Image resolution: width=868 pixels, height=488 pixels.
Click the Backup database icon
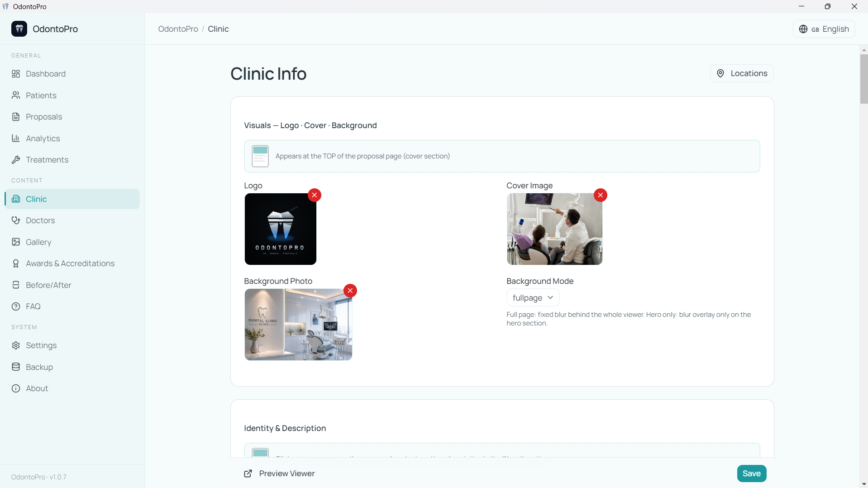[16, 367]
